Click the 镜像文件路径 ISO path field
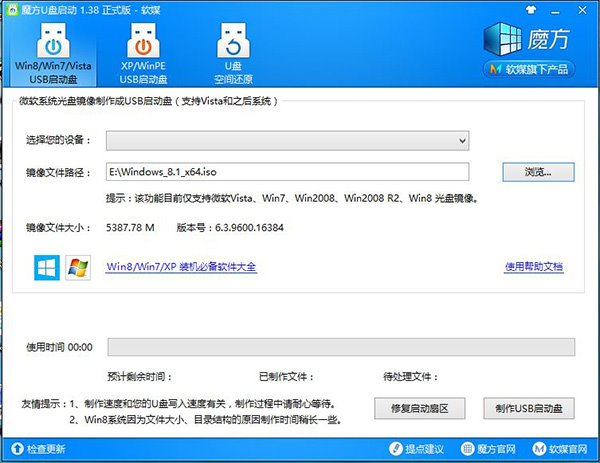The image size is (600, 463). [x=288, y=172]
